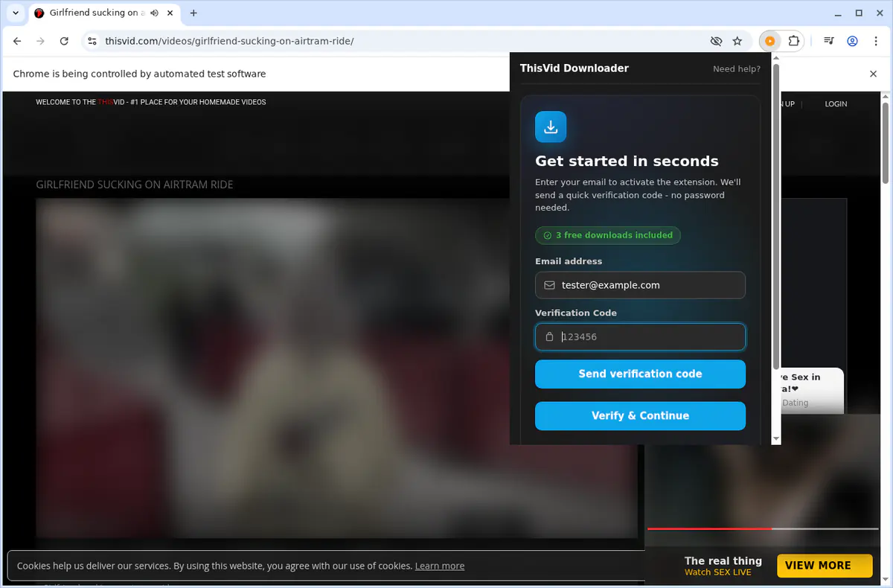The height and width of the screenshot is (588, 893).
Task: Open the Chrome profile icon
Action: tap(852, 41)
